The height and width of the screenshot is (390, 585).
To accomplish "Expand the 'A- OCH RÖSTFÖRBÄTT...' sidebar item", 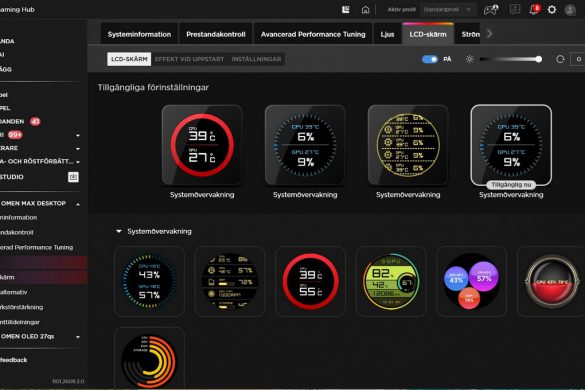I will click(78, 162).
